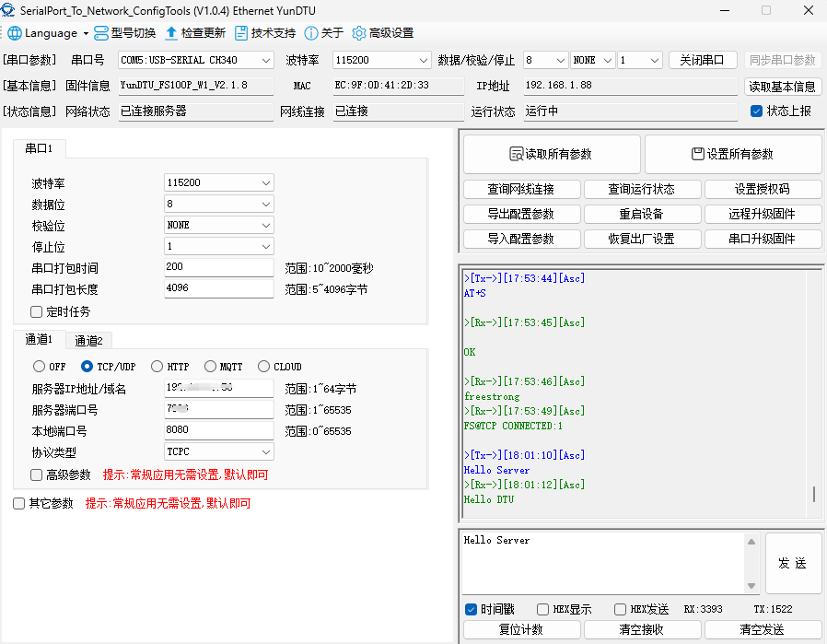Expand the 校验位 NONE dropdown in 串口1

tap(218, 226)
